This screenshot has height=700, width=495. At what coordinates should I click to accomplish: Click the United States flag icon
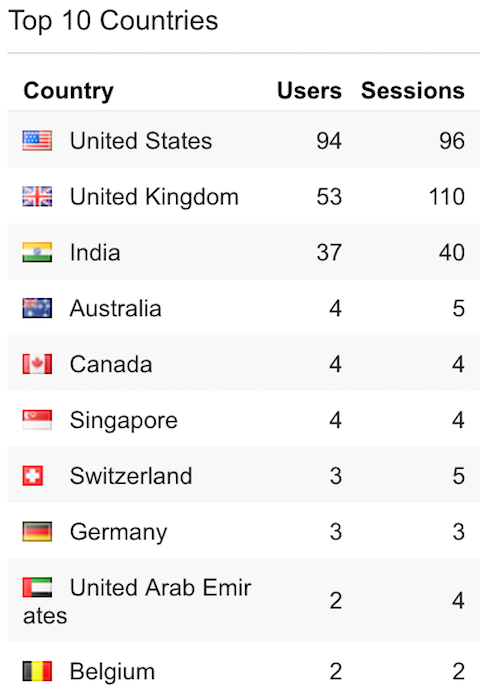[x=37, y=141]
